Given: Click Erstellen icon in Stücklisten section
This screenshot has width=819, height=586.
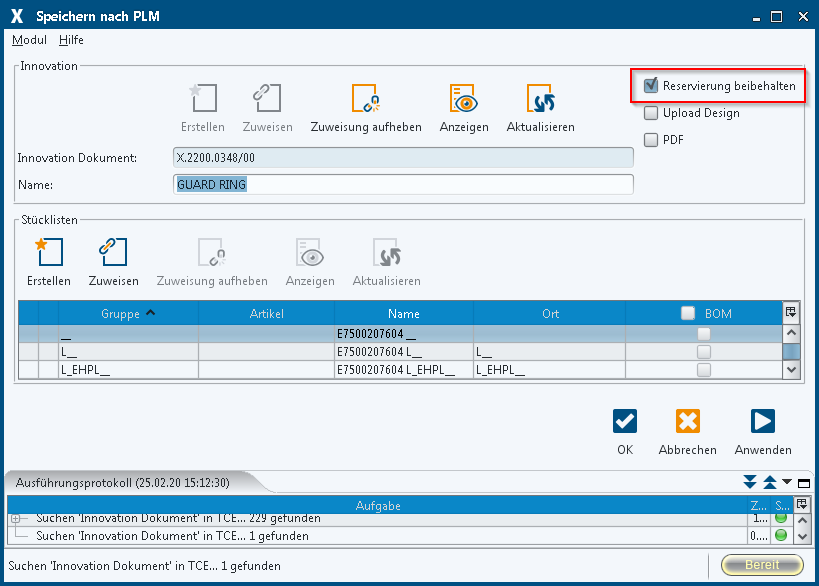Looking at the screenshot, I should tap(48, 253).
